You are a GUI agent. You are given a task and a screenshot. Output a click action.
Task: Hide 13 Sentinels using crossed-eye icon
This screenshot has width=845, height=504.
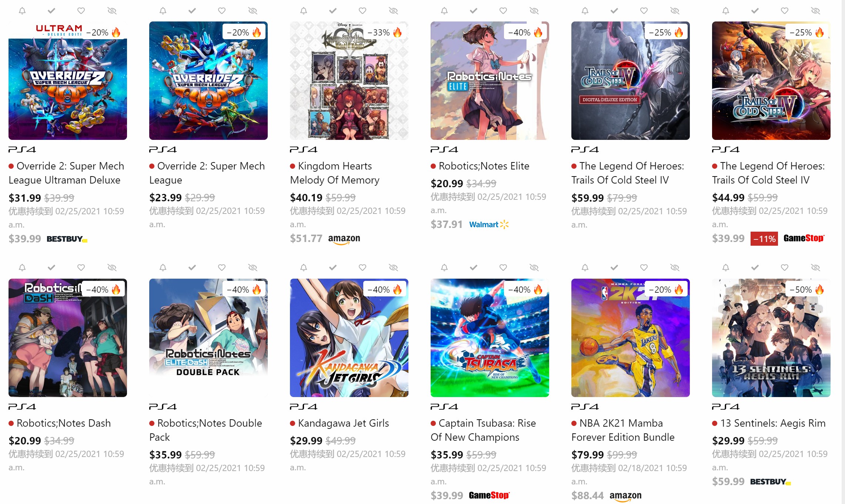point(815,268)
